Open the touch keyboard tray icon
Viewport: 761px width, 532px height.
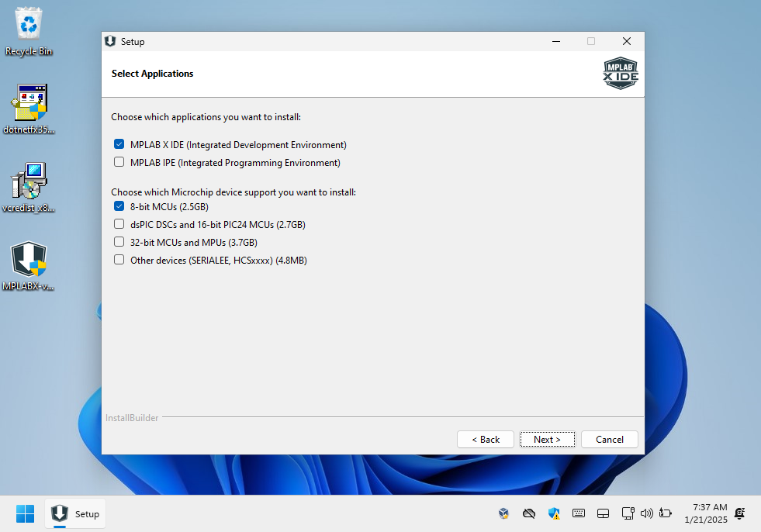[579, 513]
